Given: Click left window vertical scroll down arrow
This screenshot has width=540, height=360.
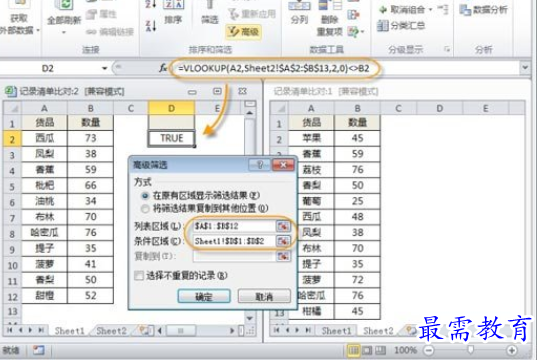Looking at the screenshot, I should point(250,318).
